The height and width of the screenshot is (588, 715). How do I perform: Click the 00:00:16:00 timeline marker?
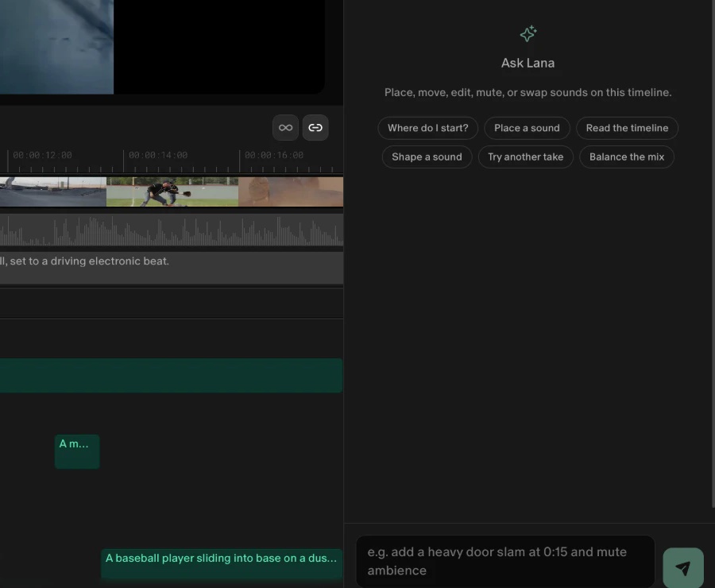(x=273, y=155)
